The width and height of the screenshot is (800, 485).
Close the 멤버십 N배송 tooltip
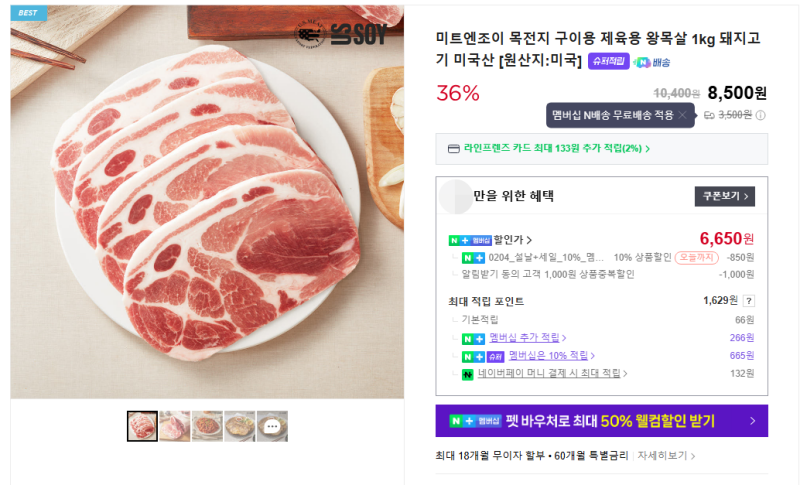coord(682,116)
